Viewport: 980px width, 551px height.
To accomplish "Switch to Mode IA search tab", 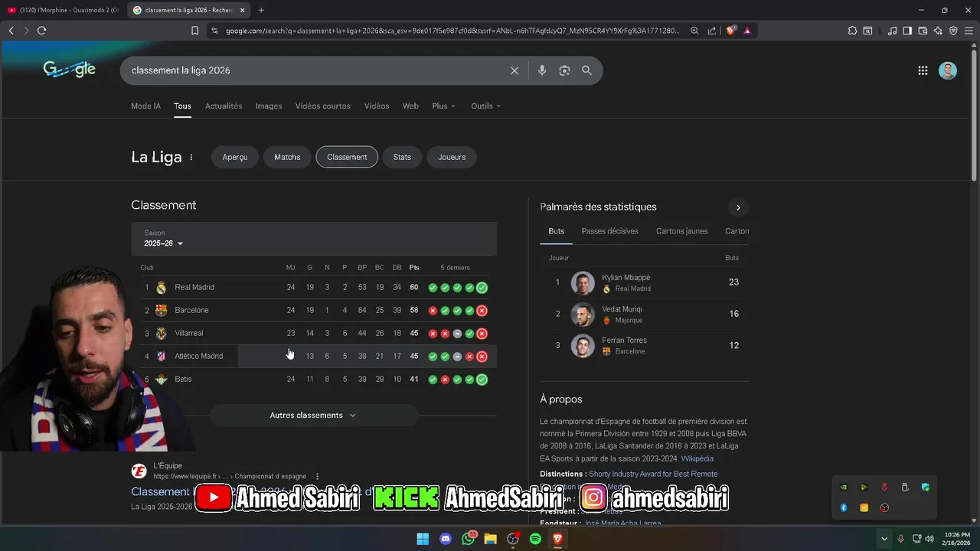I will (145, 106).
